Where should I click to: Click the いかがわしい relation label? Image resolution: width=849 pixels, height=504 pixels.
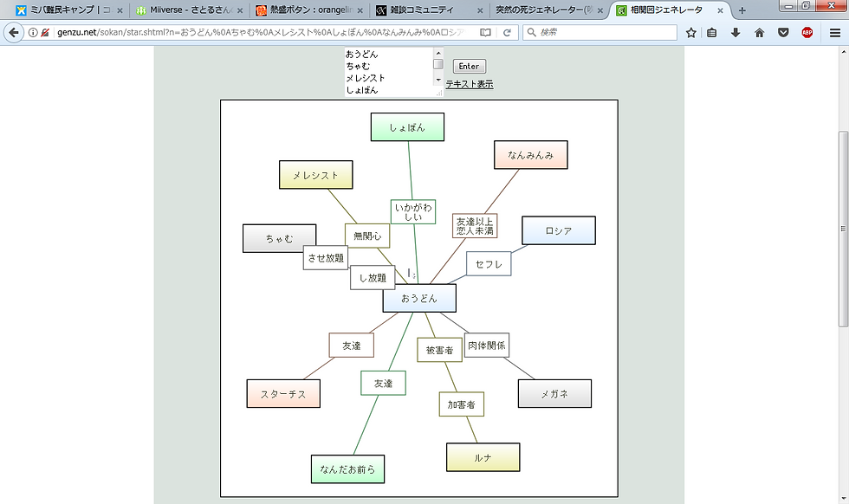tap(413, 212)
